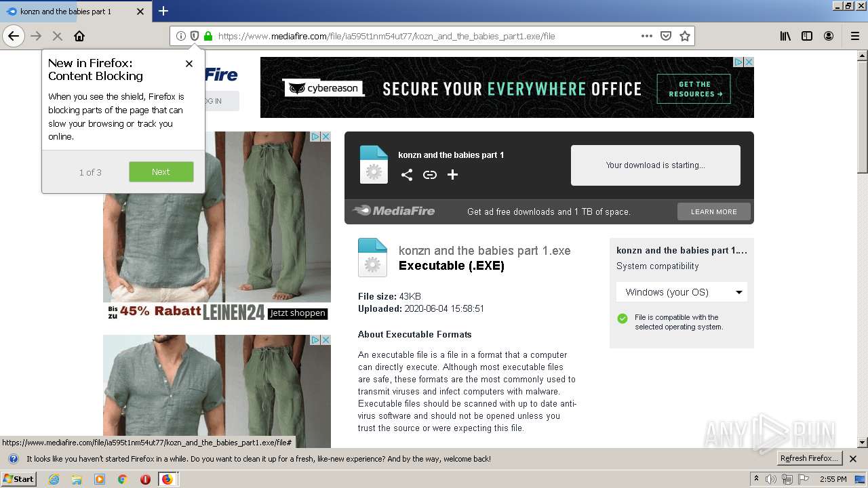Screen dimensions: 868x488
Task: Click the forward navigation arrow
Action: click(36, 36)
